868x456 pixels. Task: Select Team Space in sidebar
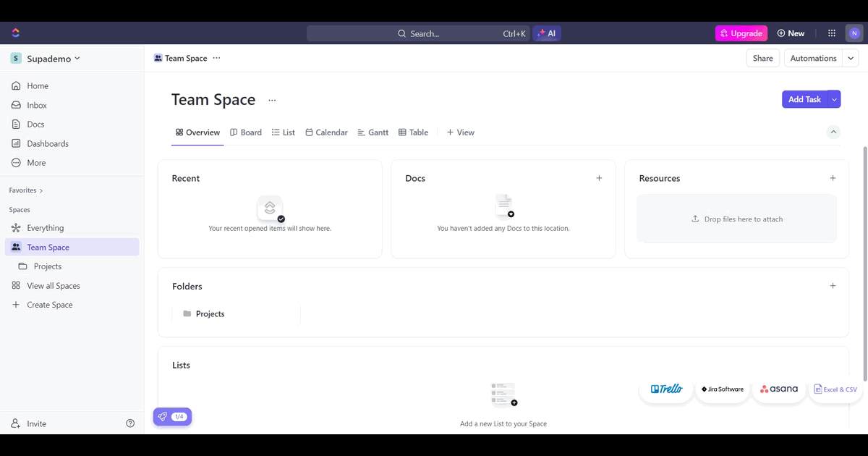click(72, 247)
